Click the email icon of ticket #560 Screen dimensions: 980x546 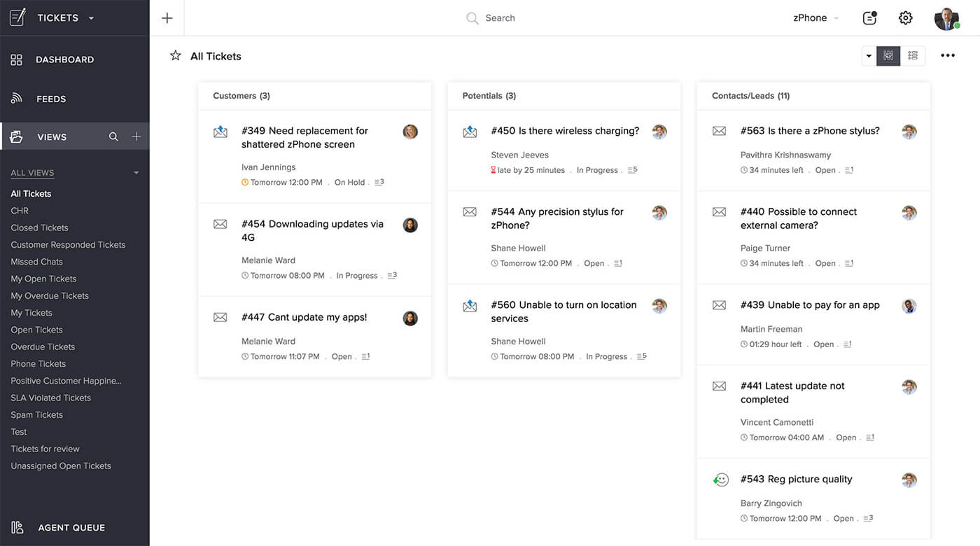pos(470,306)
